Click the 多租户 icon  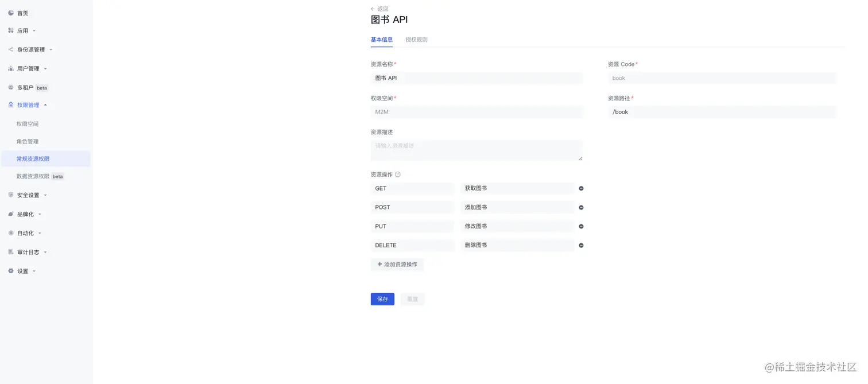11,87
